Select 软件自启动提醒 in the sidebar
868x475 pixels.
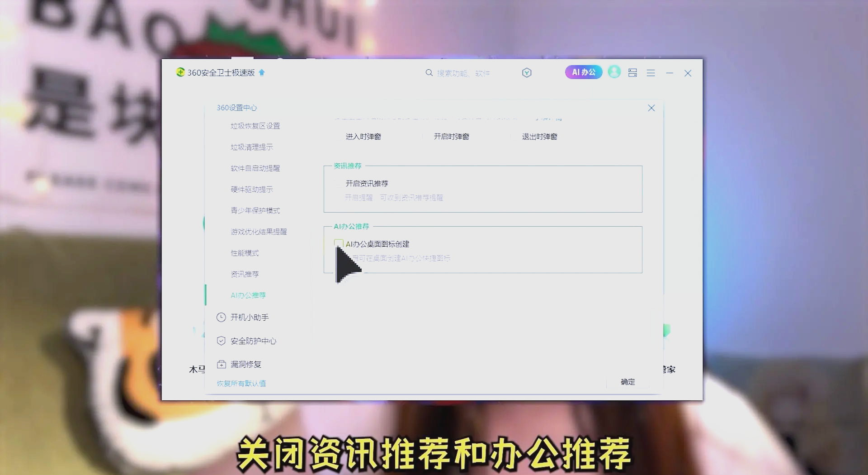tap(255, 168)
